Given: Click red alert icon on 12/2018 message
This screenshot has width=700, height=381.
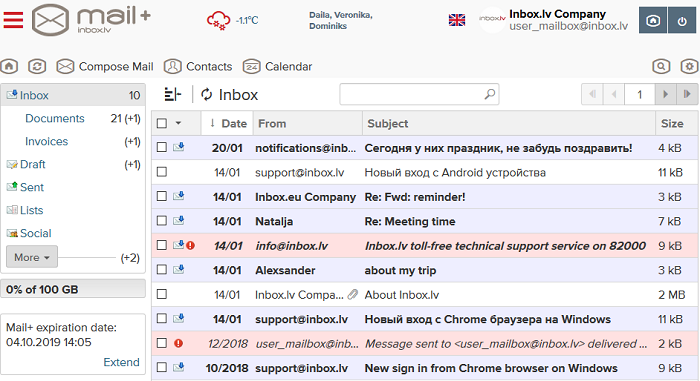Looking at the screenshot, I should [179, 343].
